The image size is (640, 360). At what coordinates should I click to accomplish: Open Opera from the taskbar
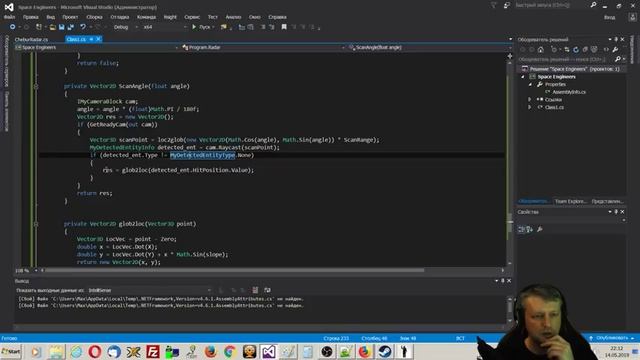point(95,351)
